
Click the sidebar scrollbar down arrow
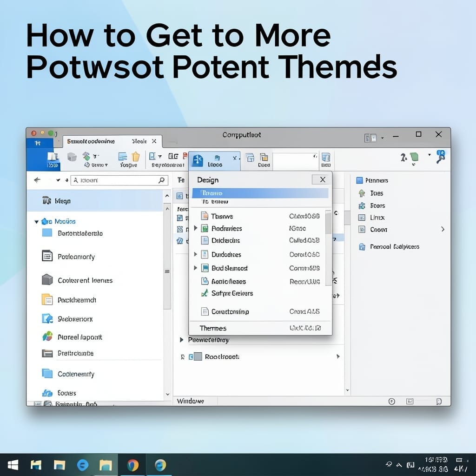[167, 394]
